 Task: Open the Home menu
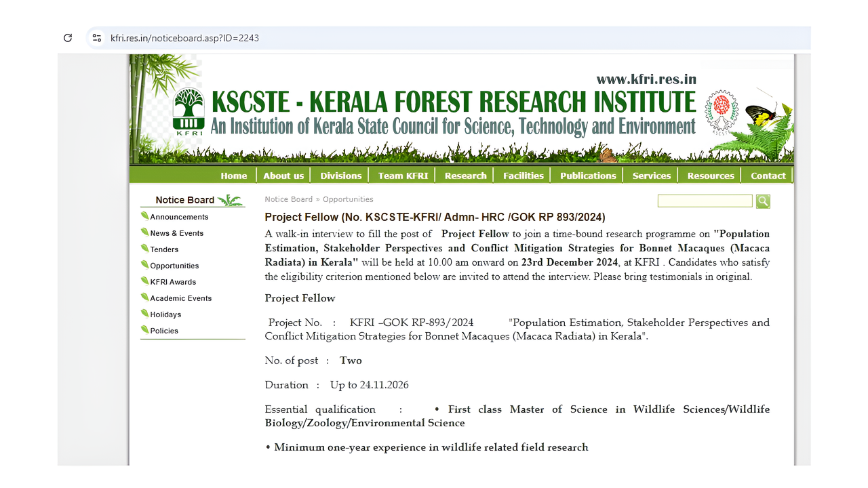click(x=234, y=176)
